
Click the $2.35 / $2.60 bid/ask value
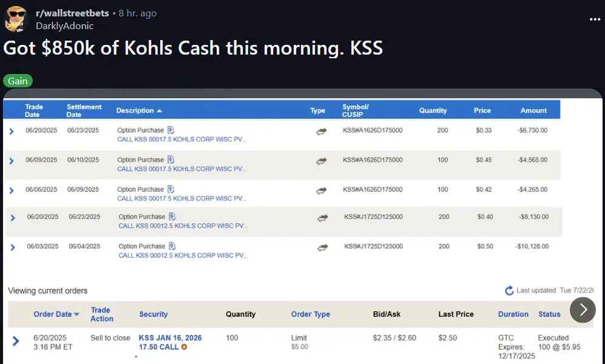(x=394, y=338)
